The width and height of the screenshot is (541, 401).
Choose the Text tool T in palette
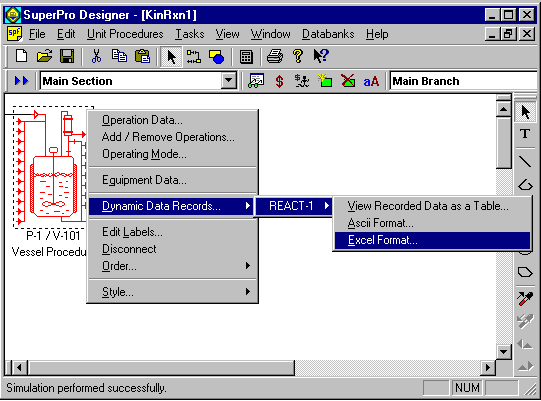click(525, 134)
